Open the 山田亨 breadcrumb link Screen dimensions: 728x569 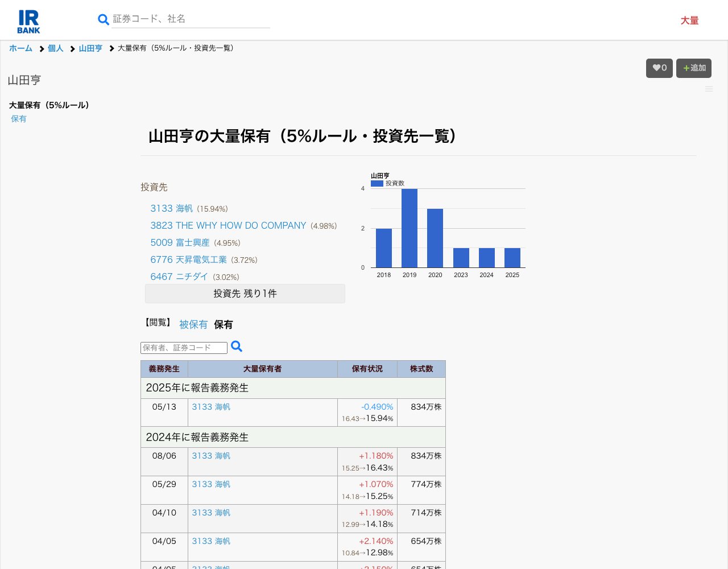(90, 48)
